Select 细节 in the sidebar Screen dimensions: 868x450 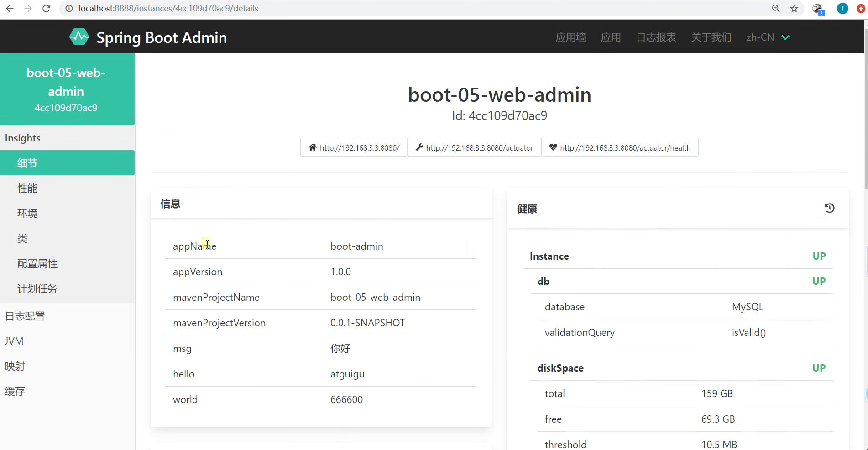pyautogui.click(x=67, y=163)
